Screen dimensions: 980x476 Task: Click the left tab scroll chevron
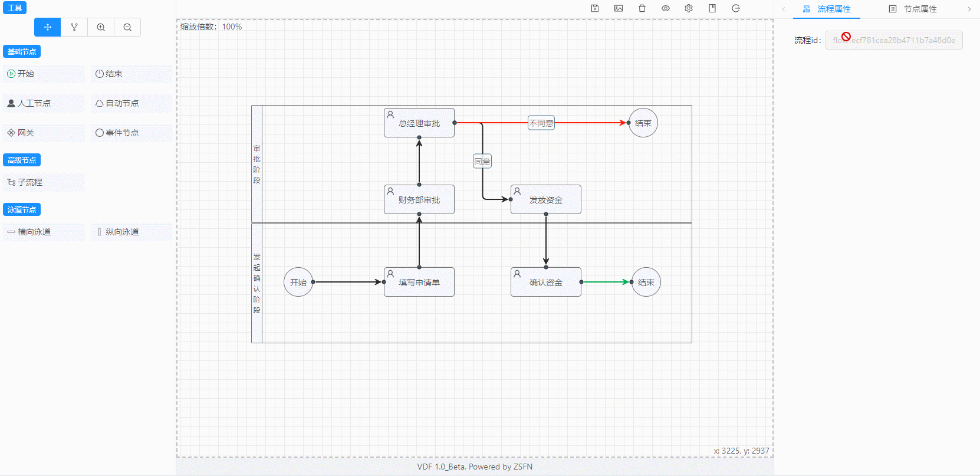(784, 9)
